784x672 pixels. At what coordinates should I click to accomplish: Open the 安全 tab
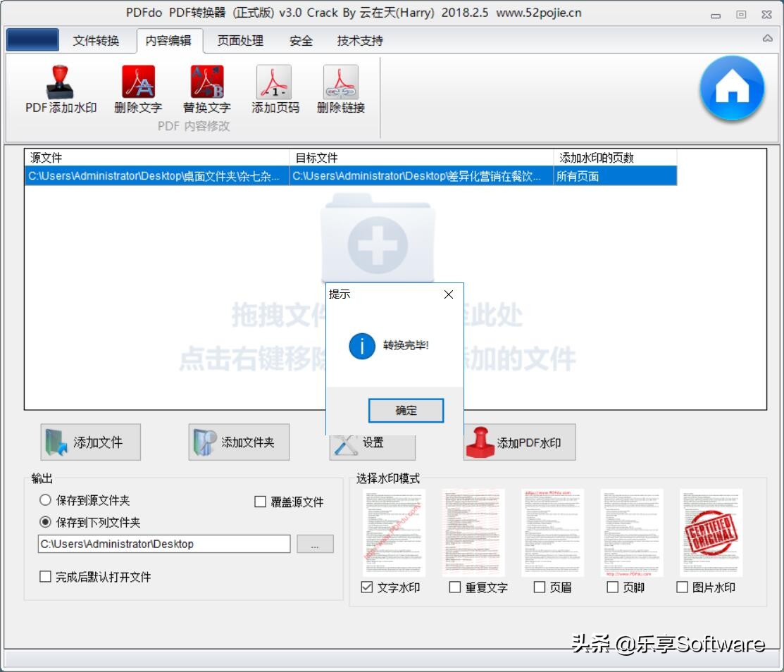[x=301, y=41]
